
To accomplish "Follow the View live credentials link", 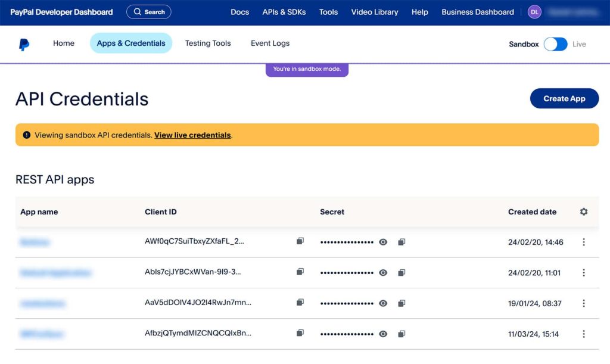I will pos(192,135).
